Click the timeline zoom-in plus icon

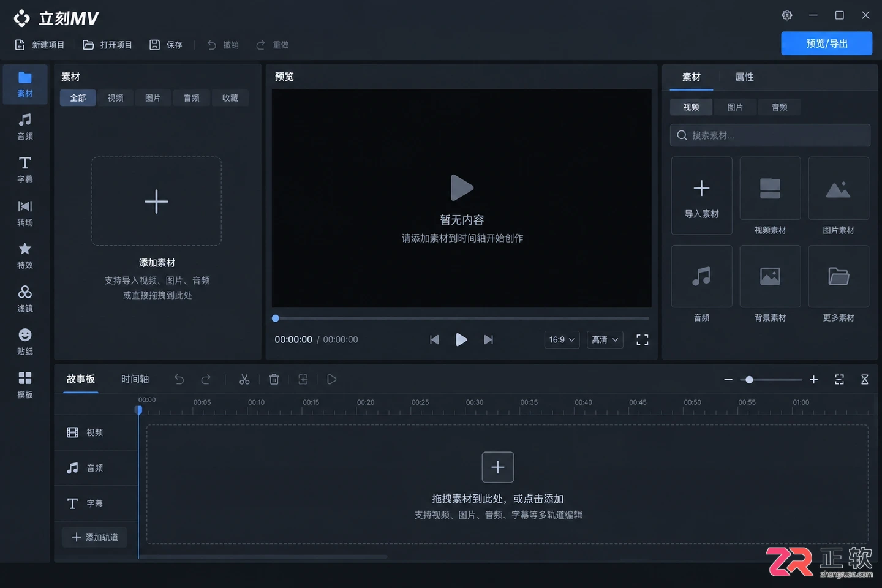coord(813,380)
